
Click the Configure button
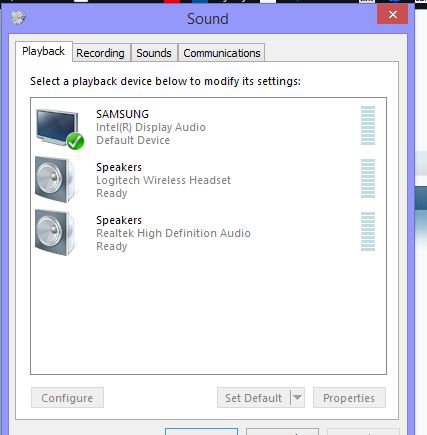point(67,397)
